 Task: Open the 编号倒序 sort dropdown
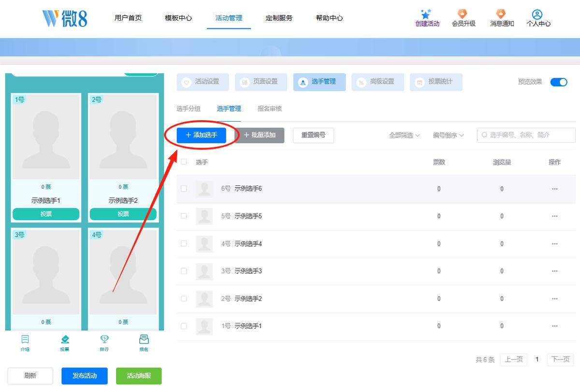[448, 135]
